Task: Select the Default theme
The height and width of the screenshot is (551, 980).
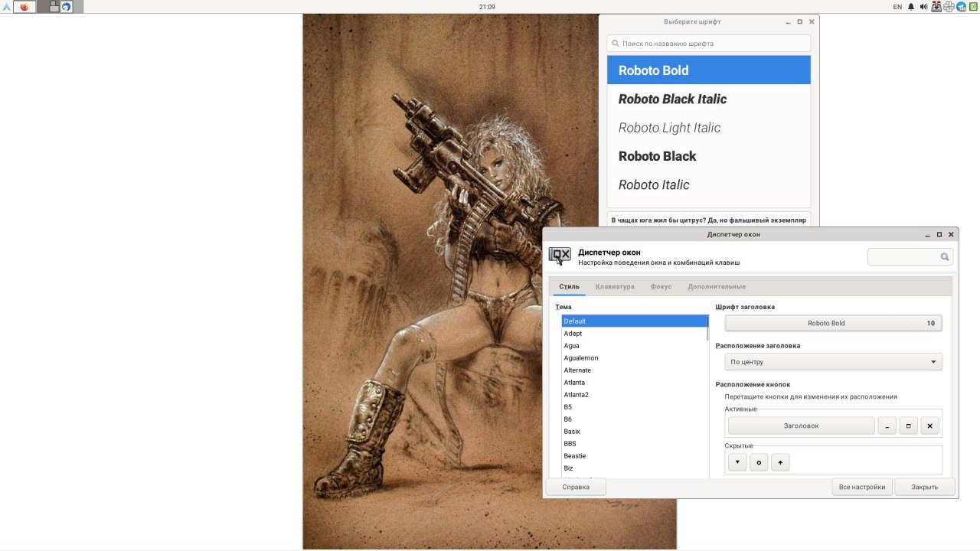Action: 634,321
